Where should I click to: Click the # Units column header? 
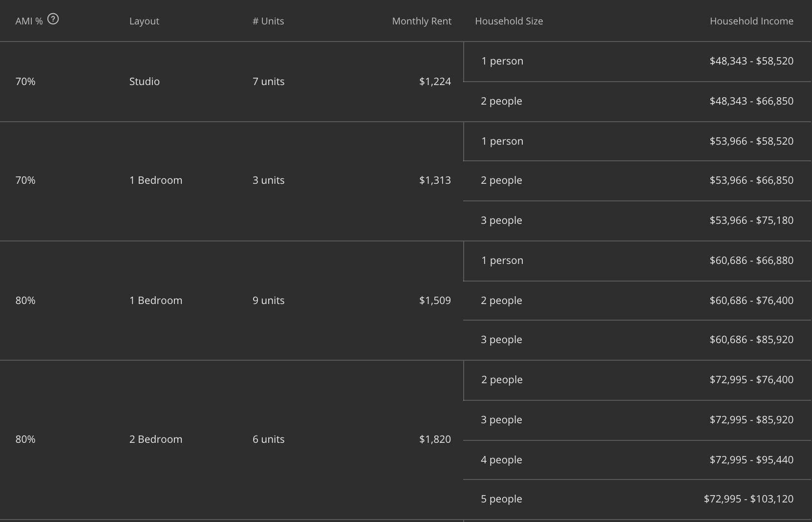(268, 21)
